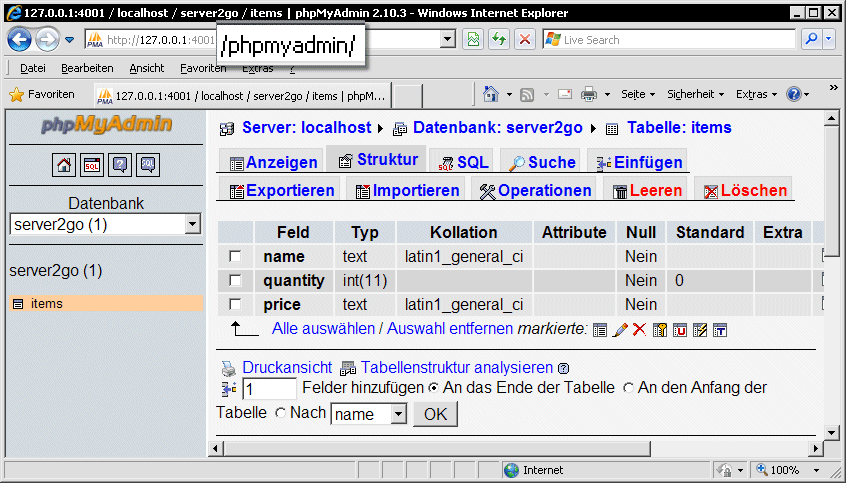The width and height of the screenshot is (846, 483).
Task: Select the items table in sidebar
Action: [46, 304]
